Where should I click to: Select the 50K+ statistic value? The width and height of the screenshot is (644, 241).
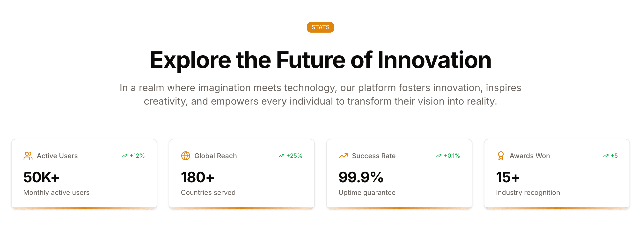coord(41,177)
